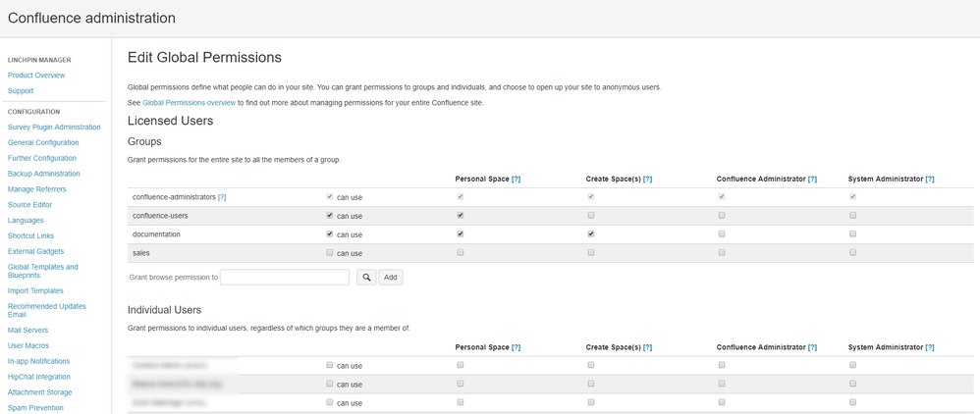Open Individual Users Confluence Administrator [?] help
The width and height of the screenshot is (980, 414).
(812, 347)
